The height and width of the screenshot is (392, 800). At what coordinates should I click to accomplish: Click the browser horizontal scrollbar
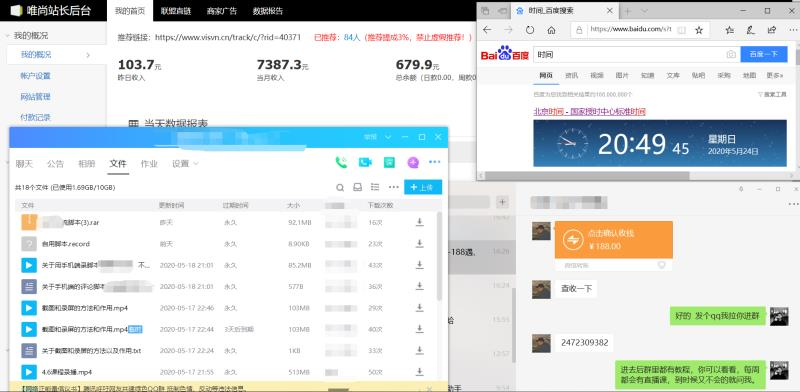[587, 176]
